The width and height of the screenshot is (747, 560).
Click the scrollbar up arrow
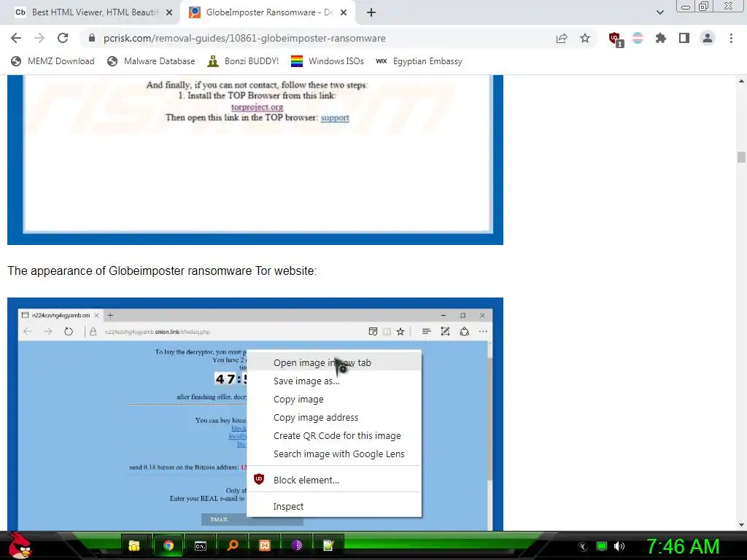[x=741, y=81]
